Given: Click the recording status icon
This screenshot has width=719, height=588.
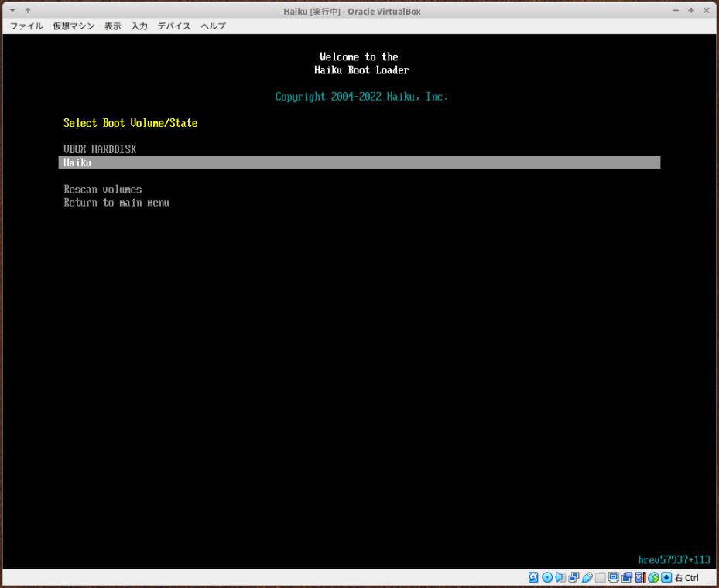Looking at the screenshot, I should tap(627, 577).
